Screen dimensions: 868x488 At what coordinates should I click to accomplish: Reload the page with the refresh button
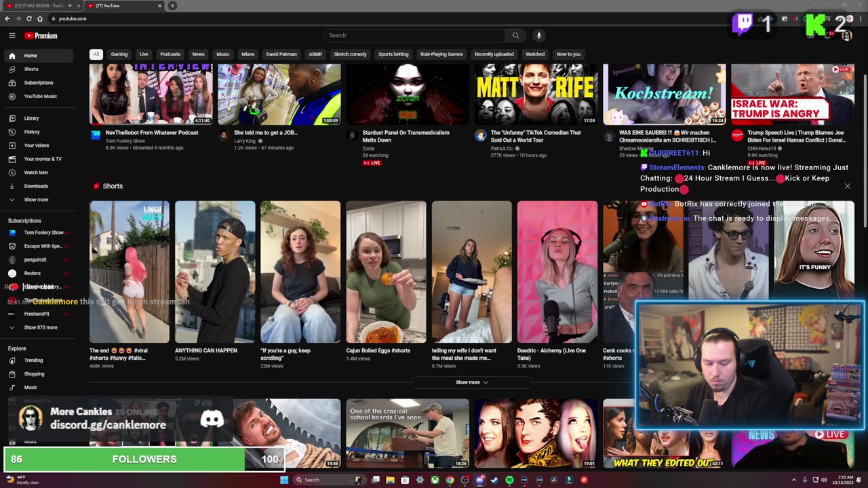click(x=28, y=18)
